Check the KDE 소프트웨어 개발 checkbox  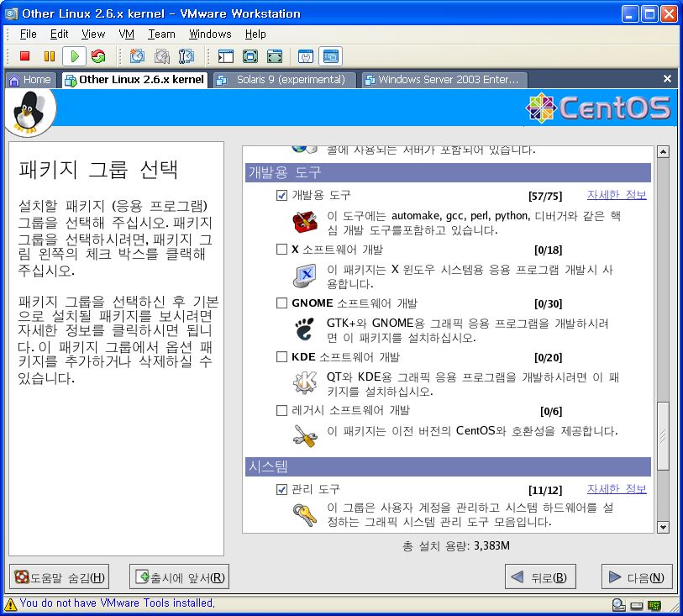pos(282,357)
